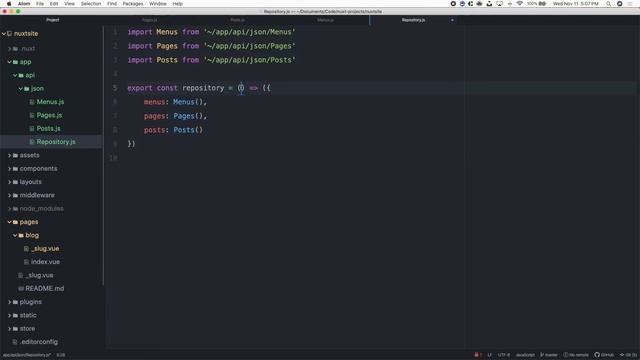Click the modified dot on the Repository.js tab

click(452, 20)
